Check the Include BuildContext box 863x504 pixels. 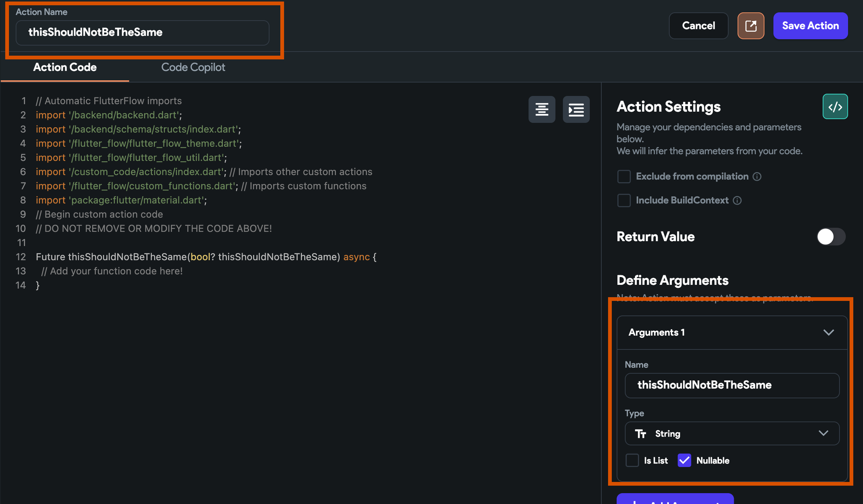click(624, 200)
